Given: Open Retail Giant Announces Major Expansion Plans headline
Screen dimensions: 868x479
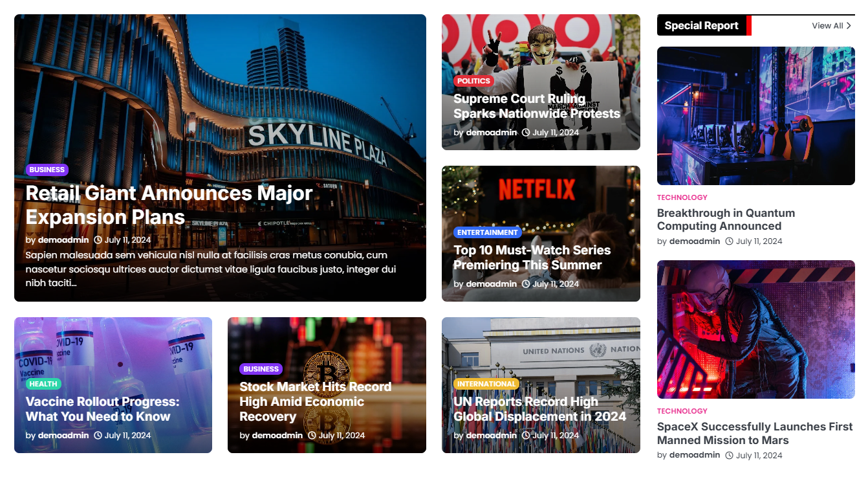Looking at the screenshot, I should point(169,205).
